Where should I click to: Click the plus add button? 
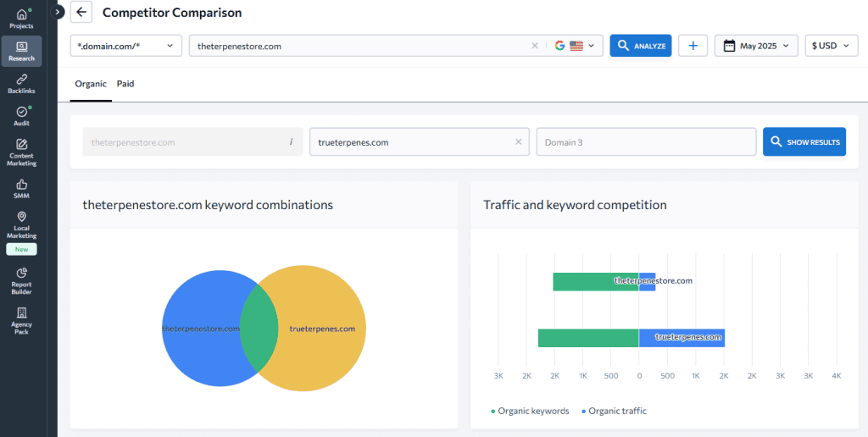point(693,46)
